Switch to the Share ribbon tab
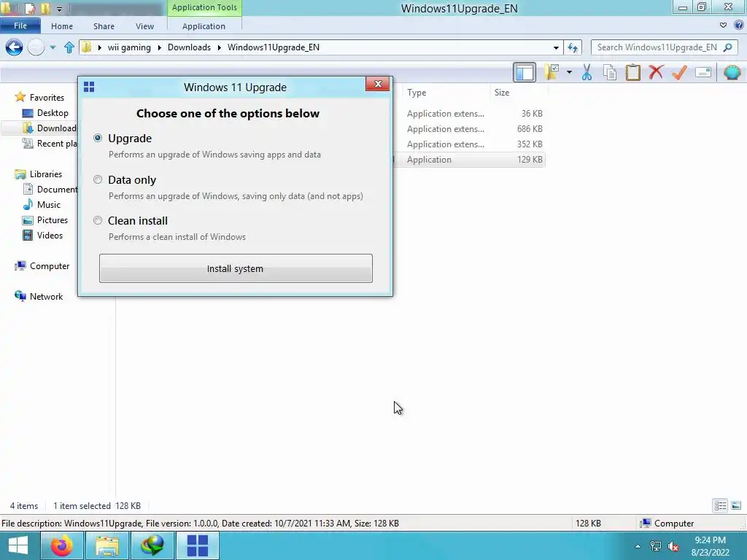Screen dimensions: 747x560 coord(104,26)
